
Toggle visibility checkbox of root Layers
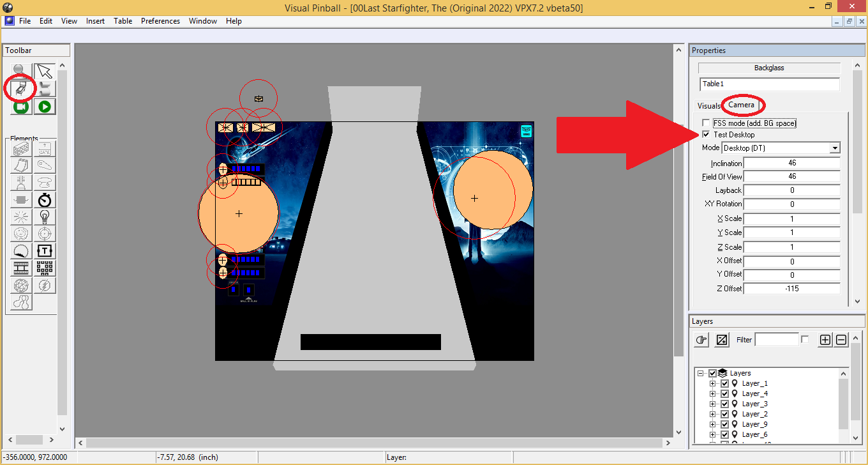712,373
